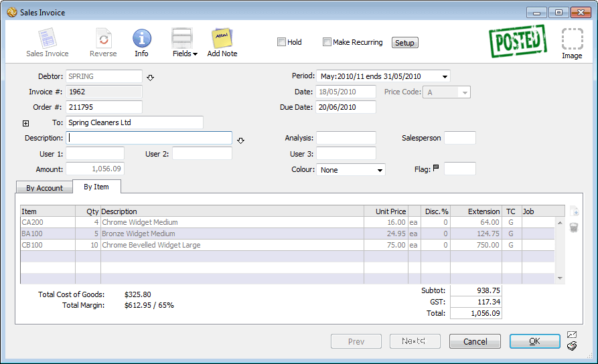Click the Debtor field showing SPRING
This screenshot has width=598, height=364.
[104, 76]
